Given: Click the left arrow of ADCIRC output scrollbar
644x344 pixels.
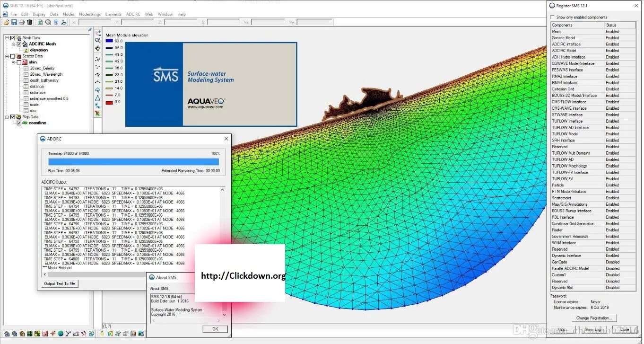Looking at the screenshot, I should coord(45,274).
